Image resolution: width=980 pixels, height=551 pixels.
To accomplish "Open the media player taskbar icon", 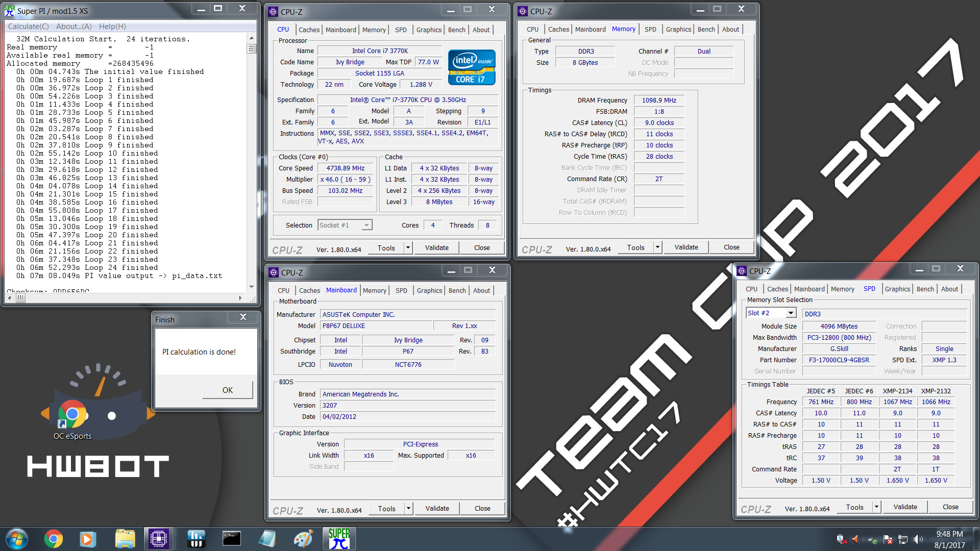I will 88,539.
